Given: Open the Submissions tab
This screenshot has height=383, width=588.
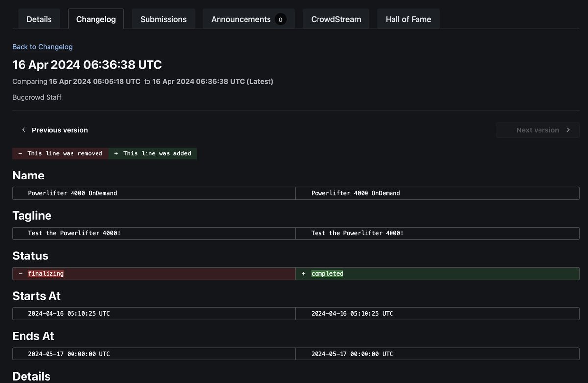Looking at the screenshot, I should [163, 19].
